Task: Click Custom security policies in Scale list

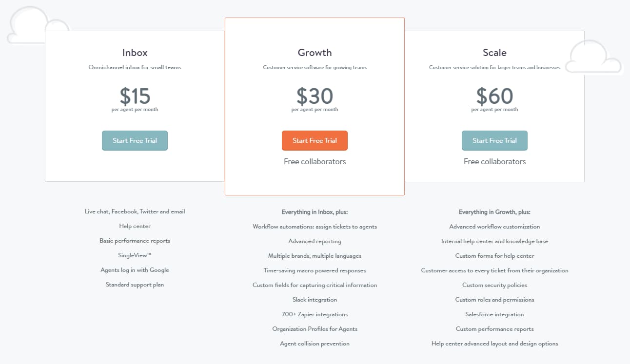Action: tap(494, 285)
